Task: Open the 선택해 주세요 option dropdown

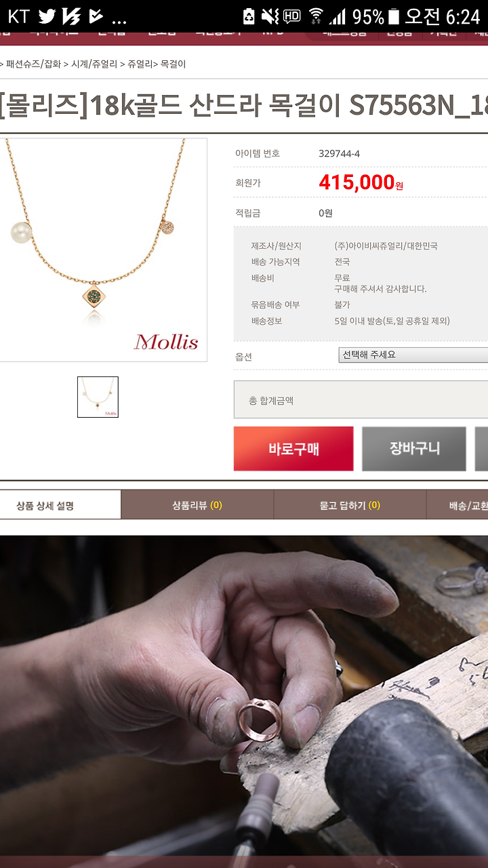Action: click(x=413, y=355)
